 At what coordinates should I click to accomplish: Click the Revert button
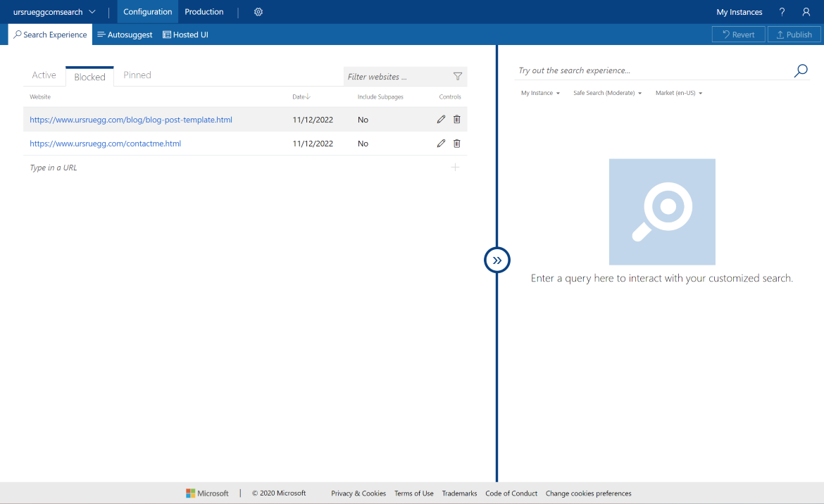738,34
